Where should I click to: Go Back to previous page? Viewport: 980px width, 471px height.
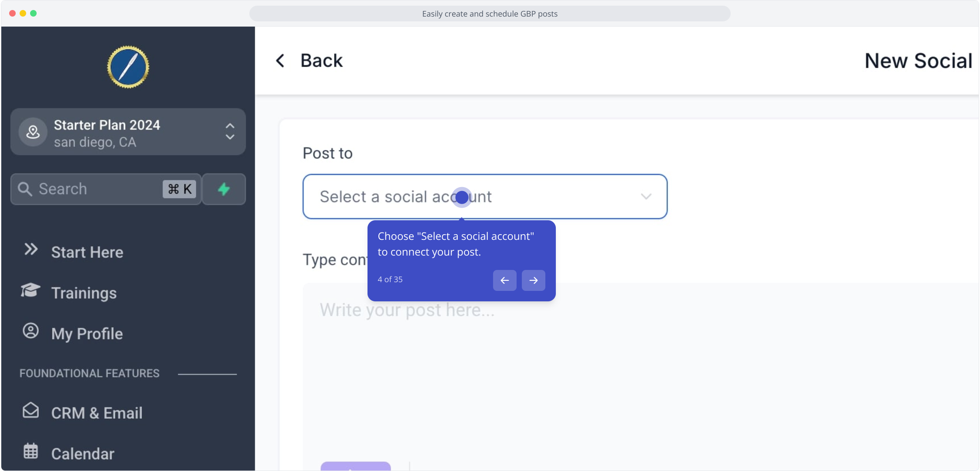coord(309,61)
